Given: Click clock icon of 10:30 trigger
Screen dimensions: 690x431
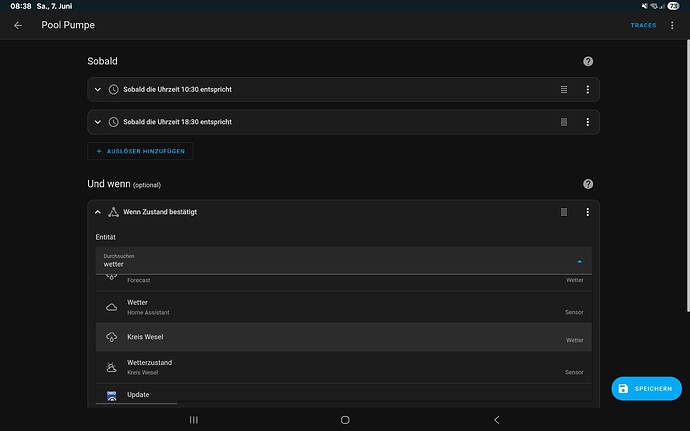Looking at the screenshot, I should pos(114,89).
